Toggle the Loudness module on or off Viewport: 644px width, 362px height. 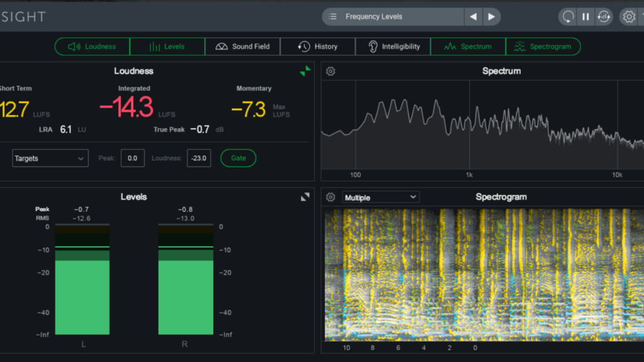pyautogui.click(x=92, y=47)
